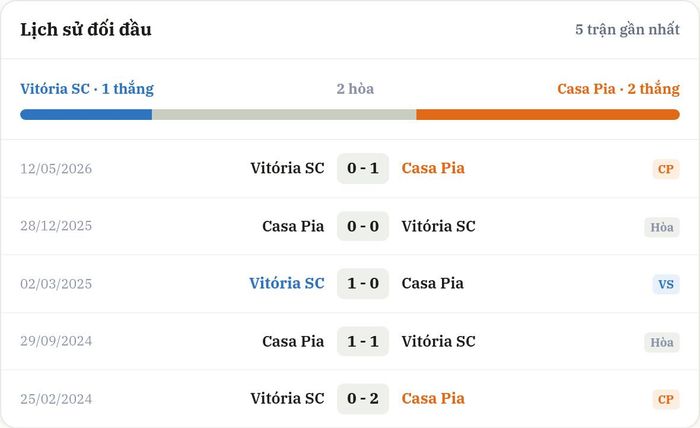Open the 0 - 2 score box
The width and height of the screenshot is (700, 428).
363,399
